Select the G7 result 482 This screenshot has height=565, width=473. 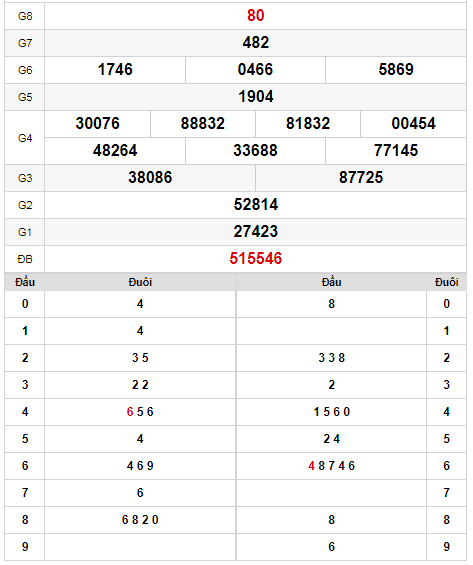(255, 43)
